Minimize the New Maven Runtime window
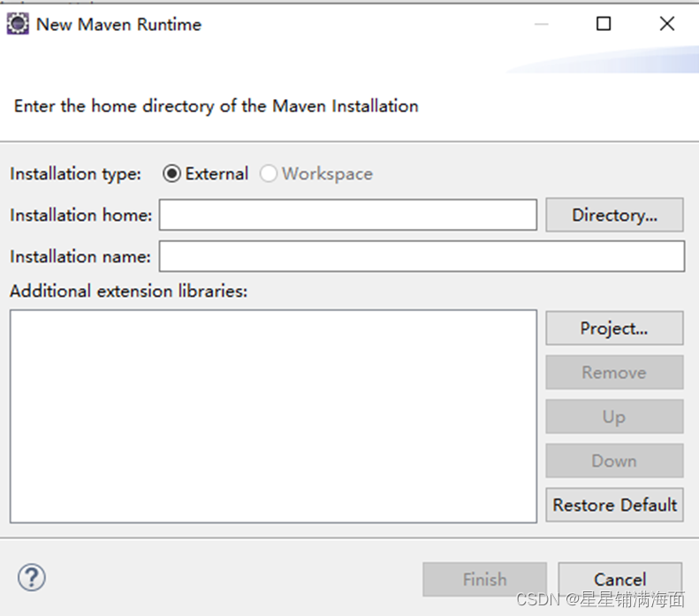Image resolution: width=699 pixels, height=616 pixels. 541,24
